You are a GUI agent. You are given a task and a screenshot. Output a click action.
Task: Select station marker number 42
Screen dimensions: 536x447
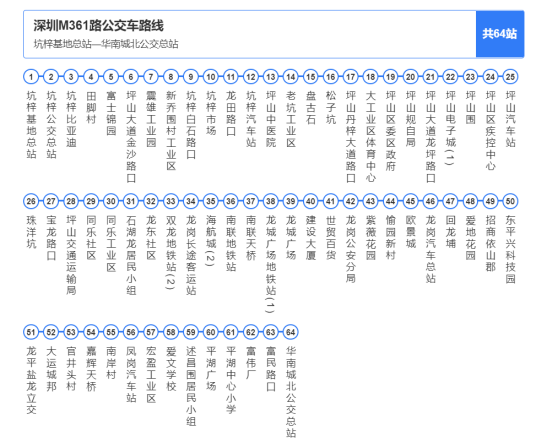351,201
